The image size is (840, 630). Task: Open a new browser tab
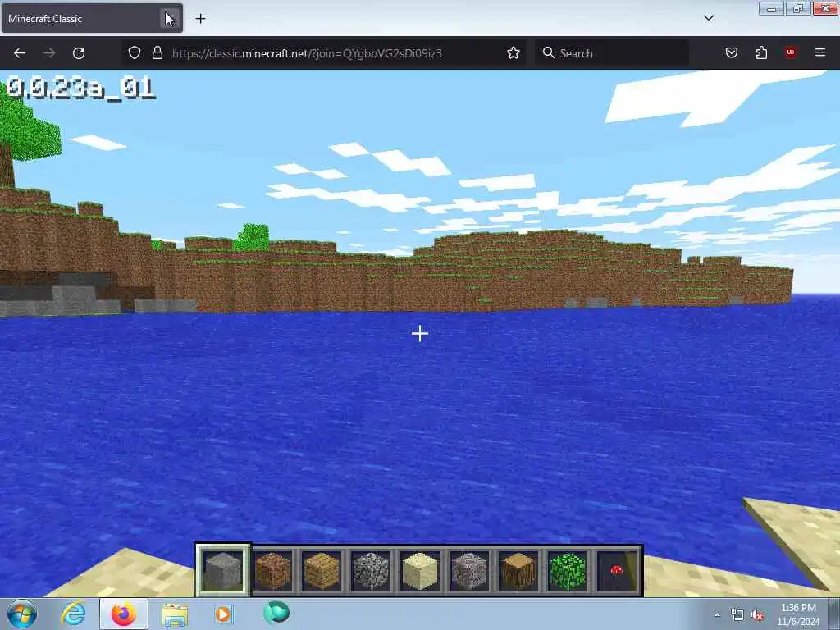[200, 18]
